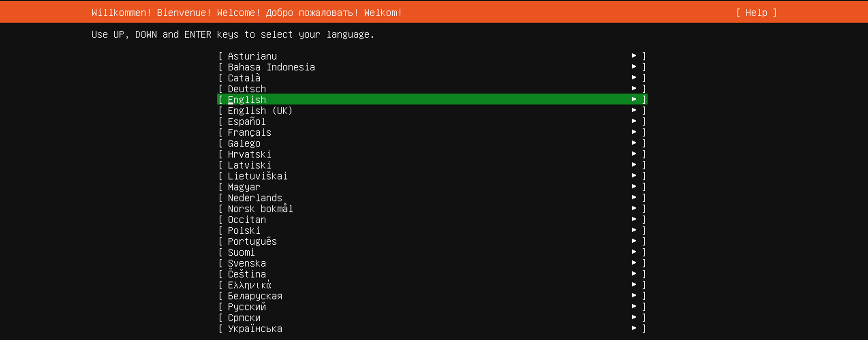This screenshot has width=868, height=340.
Task: Pick Bahasa Indonesia language
Action: tap(271, 67)
